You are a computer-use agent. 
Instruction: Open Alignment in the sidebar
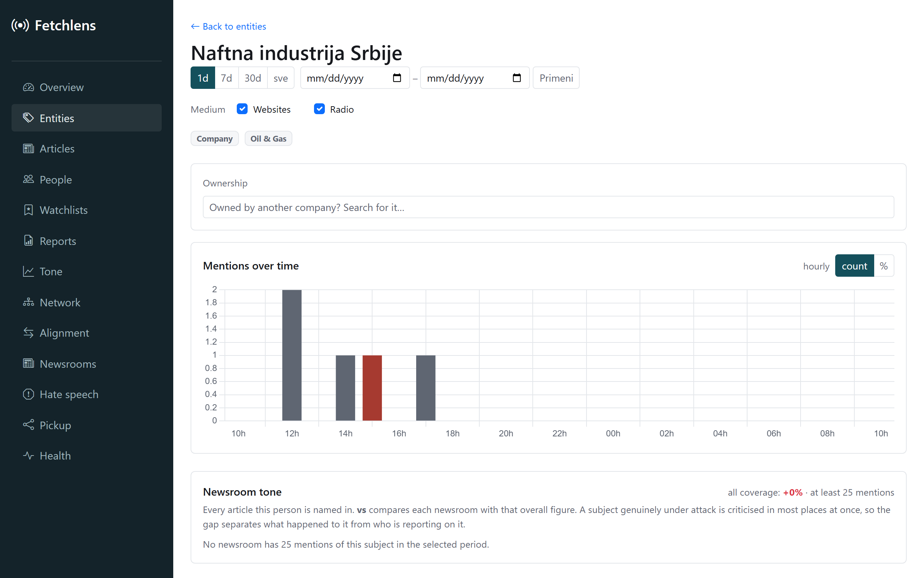click(x=87, y=333)
